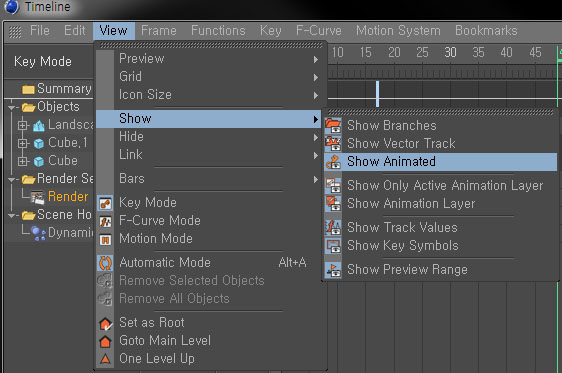This screenshot has width=562, height=373.
Task: Open the Key menu
Action: coord(271,31)
